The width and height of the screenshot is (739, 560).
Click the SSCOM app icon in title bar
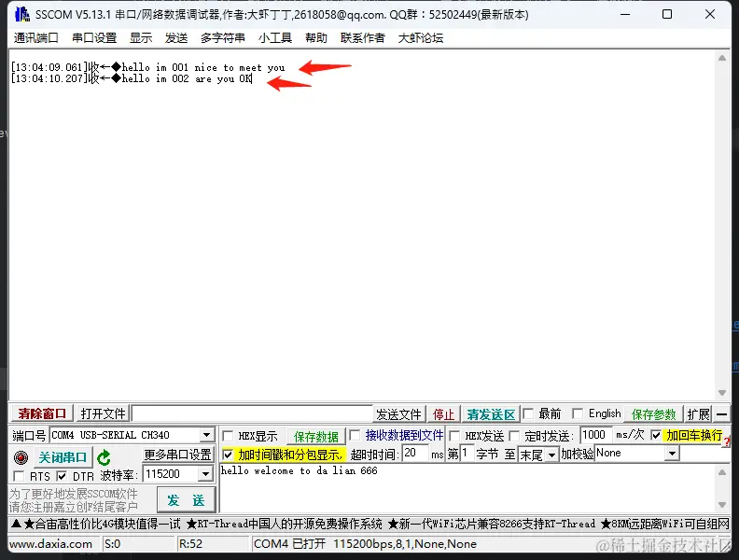[21, 14]
